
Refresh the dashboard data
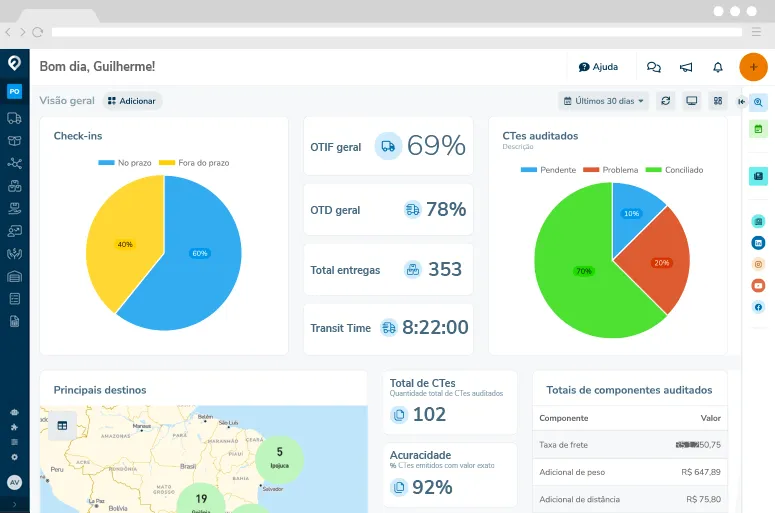click(666, 101)
